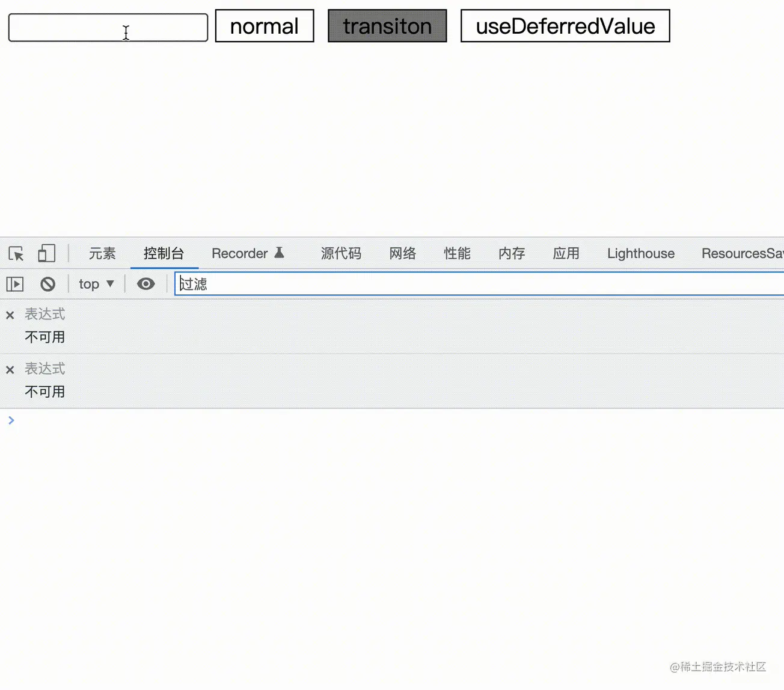Click the search text input field
Image resolution: width=784 pixels, height=690 pixels.
pyautogui.click(x=108, y=28)
